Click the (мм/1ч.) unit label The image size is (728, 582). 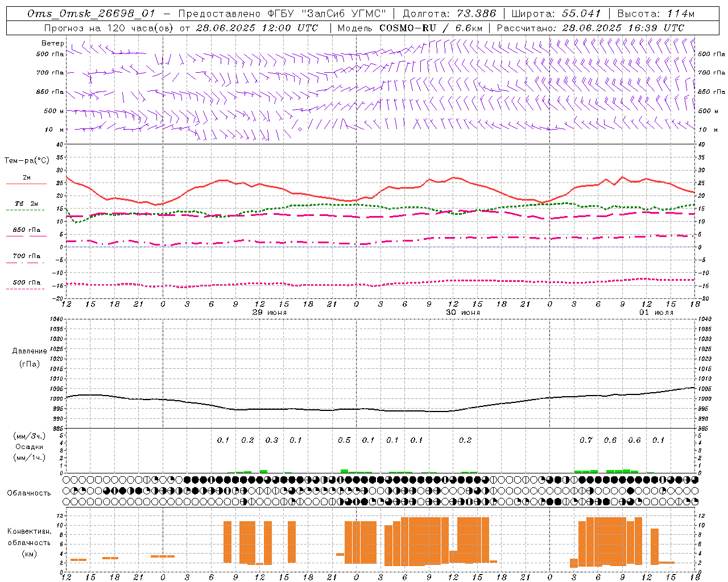[30, 458]
